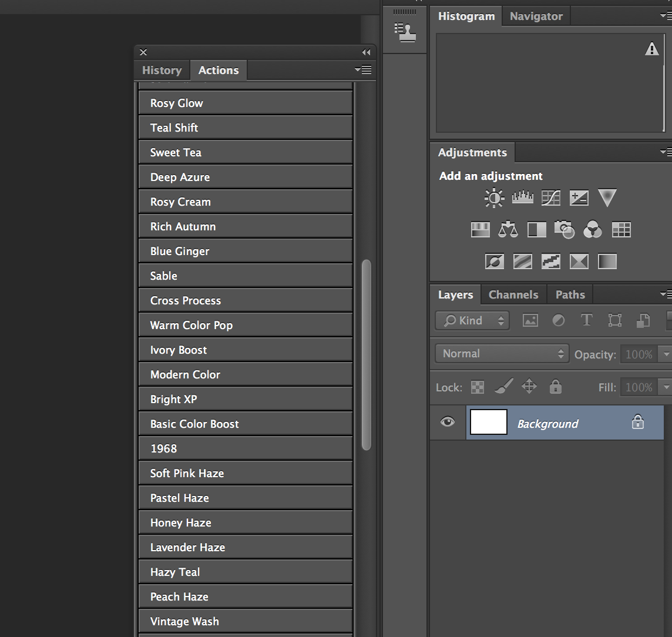Hide the Background layer visibility eye
This screenshot has height=637, width=672.
[448, 422]
